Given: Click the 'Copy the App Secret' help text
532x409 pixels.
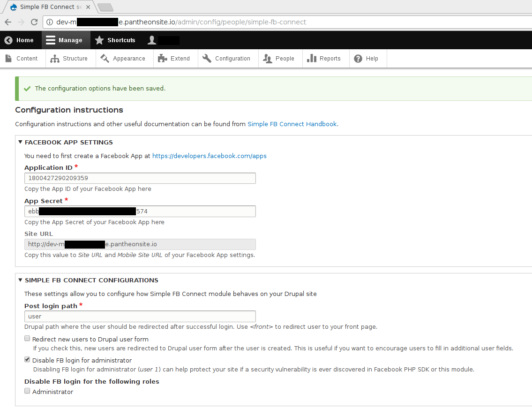Looking at the screenshot, I should pos(94,222).
